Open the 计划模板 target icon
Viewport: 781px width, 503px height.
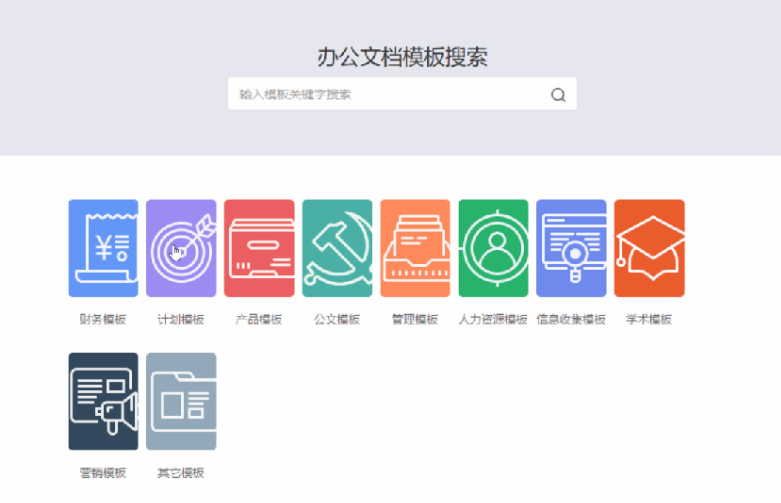181,248
